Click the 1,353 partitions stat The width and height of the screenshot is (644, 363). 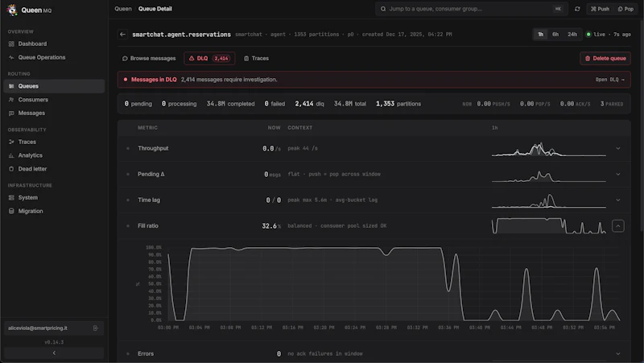398,104
